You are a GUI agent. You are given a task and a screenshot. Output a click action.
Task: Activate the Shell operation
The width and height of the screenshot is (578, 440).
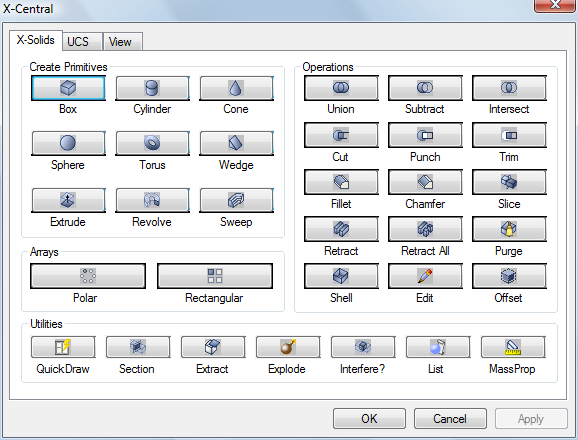pos(341,276)
